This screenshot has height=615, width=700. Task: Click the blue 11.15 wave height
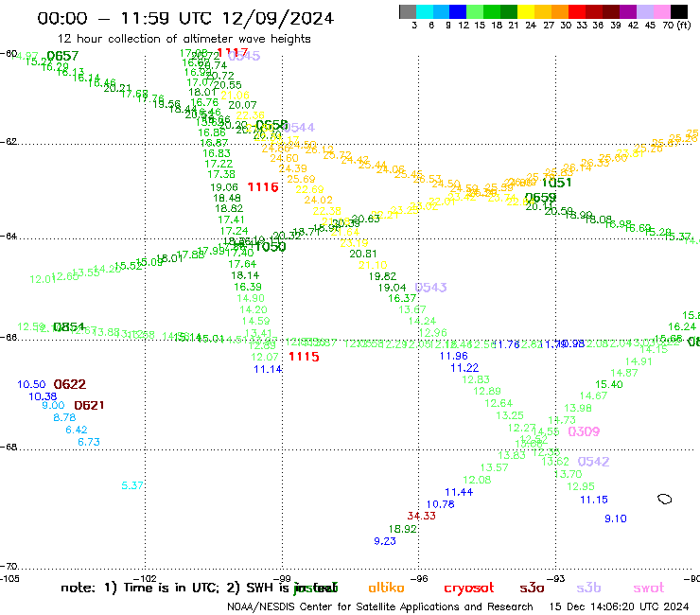(594, 500)
